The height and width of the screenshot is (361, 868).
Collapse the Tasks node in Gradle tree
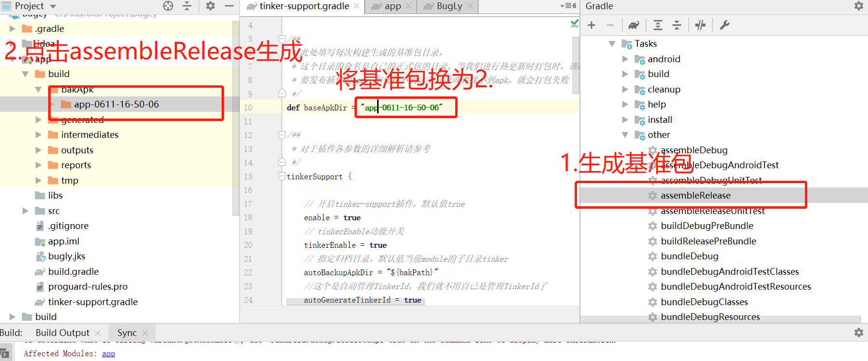click(x=612, y=44)
